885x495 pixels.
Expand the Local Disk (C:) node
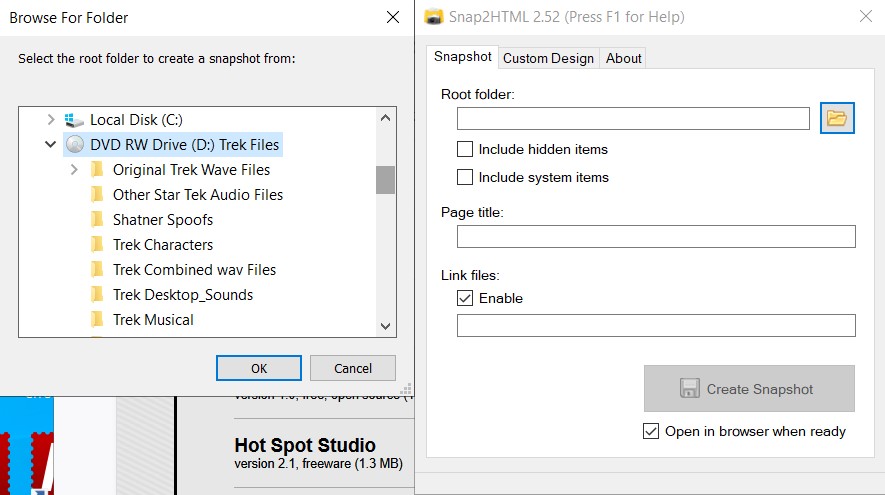(x=51, y=120)
